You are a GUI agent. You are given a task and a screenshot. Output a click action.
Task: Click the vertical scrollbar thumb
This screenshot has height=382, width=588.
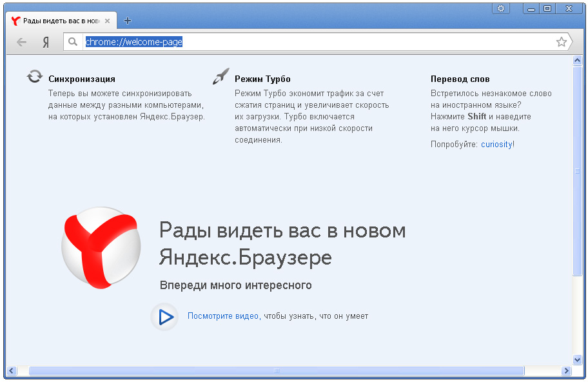point(578,171)
